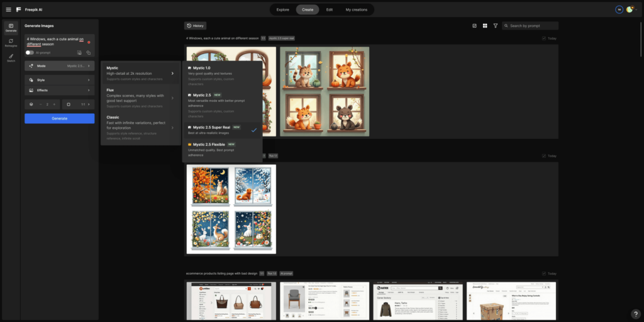The width and height of the screenshot is (644, 322).
Task: Click the Search by prompt field
Action: [532, 26]
